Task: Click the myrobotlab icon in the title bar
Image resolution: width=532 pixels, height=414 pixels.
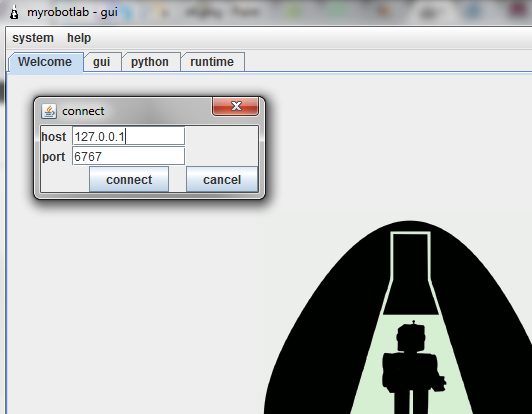Action: click(14, 13)
